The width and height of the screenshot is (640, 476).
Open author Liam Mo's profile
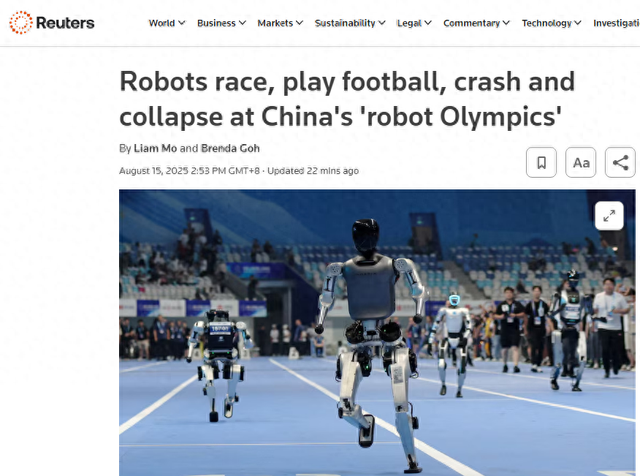(155, 148)
